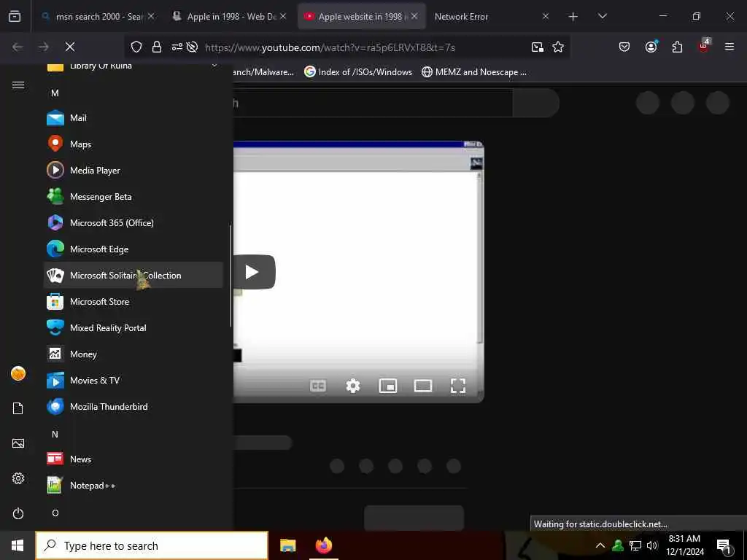Open the Money app
747x560 pixels.
click(133, 354)
